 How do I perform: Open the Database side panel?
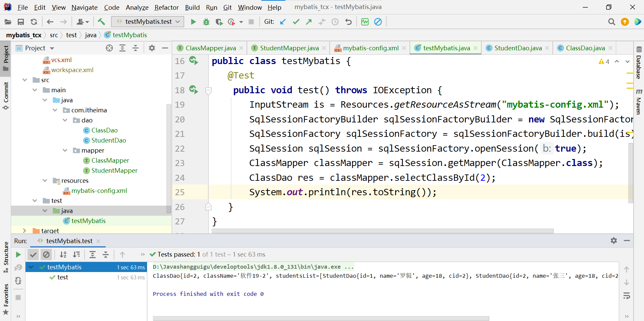[639, 63]
